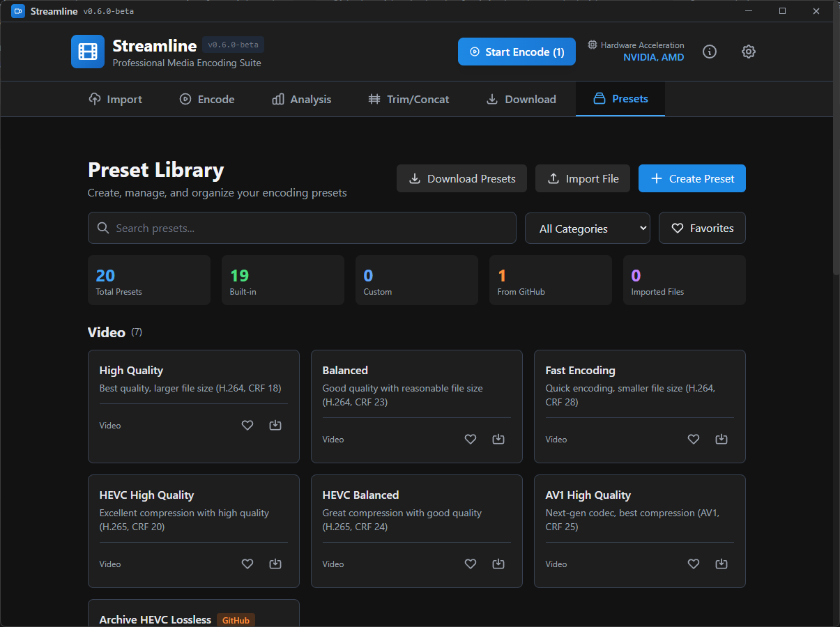
Task: Click the search presets input field
Action: coord(302,228)
